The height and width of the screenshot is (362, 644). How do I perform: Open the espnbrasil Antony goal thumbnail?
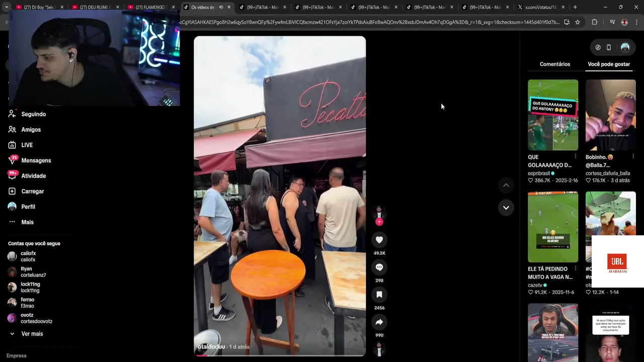tap(553, 115)
